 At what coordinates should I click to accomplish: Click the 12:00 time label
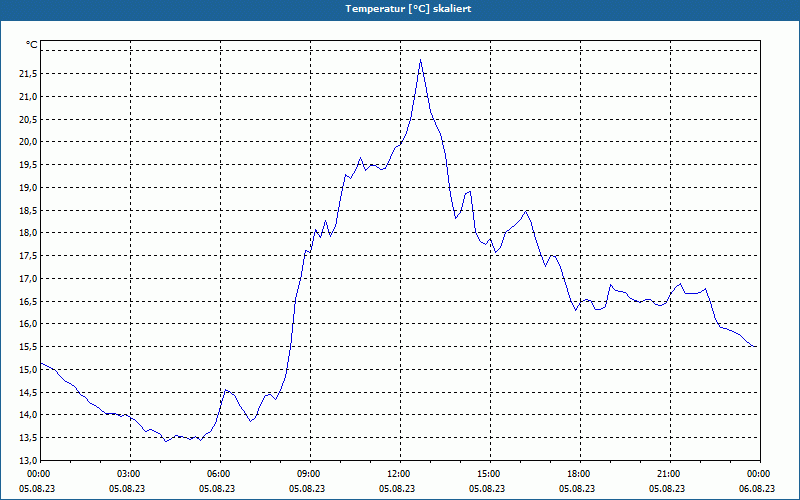click(397, 473)
